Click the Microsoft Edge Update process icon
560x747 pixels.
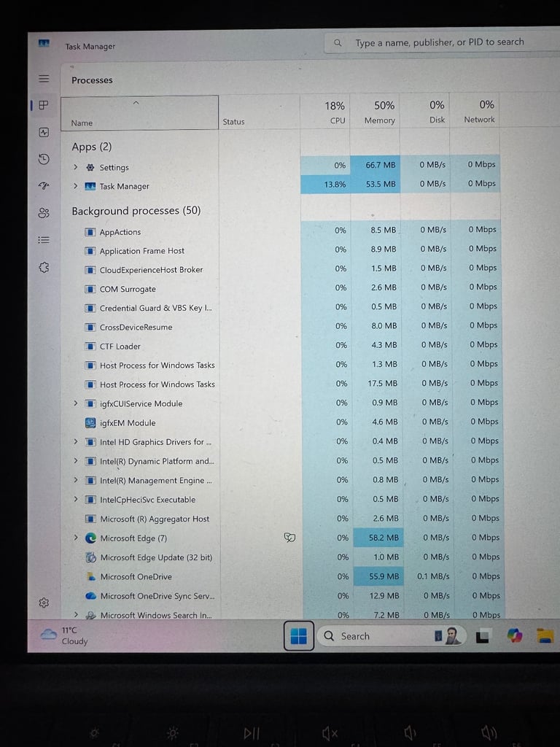(90, 557)
